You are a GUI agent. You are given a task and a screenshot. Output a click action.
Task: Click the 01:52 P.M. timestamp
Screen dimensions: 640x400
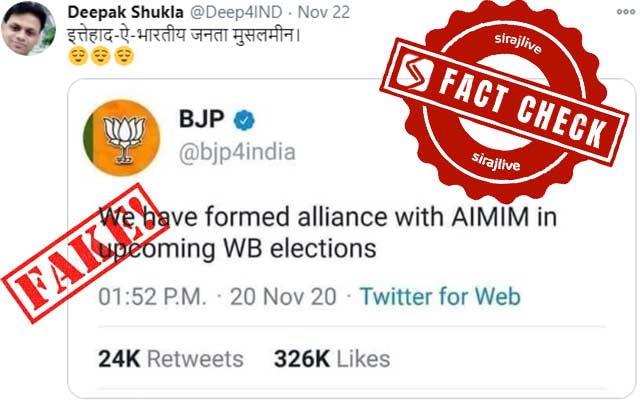153,297
